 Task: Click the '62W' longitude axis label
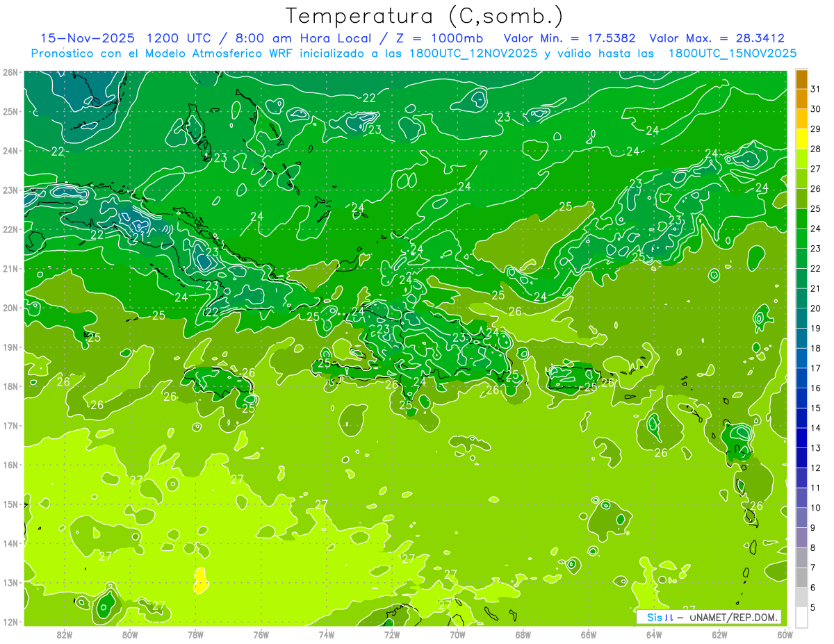point(719,634)
